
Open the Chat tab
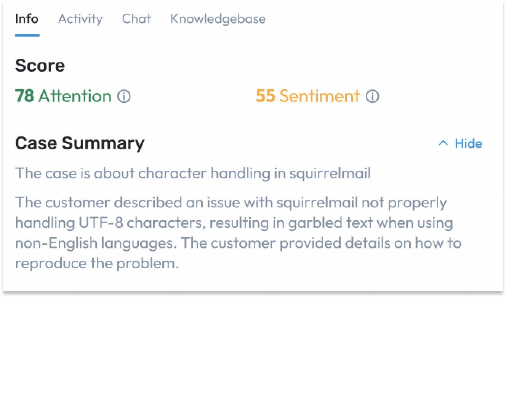[x=136, y=19]
